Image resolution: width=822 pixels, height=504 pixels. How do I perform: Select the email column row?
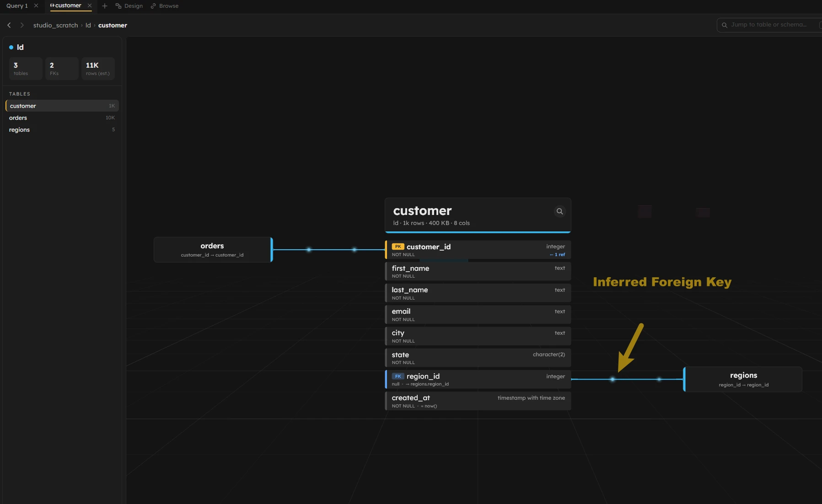pos(478,315)
